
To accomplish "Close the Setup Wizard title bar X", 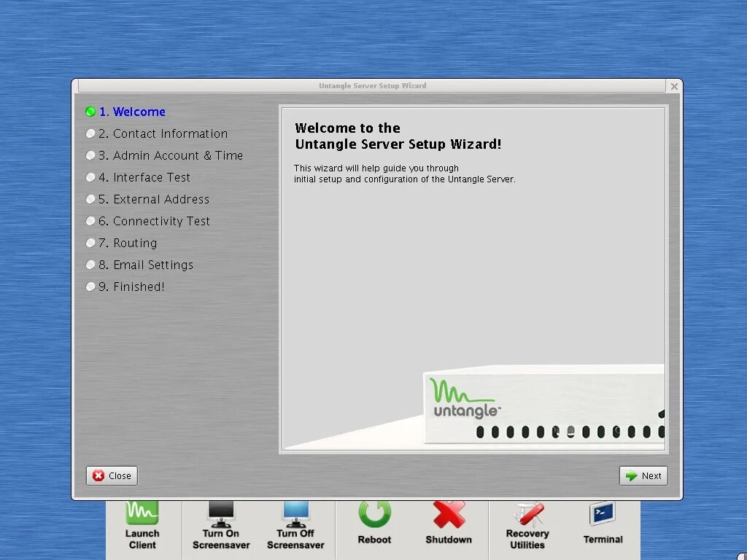I will [674, 86].
